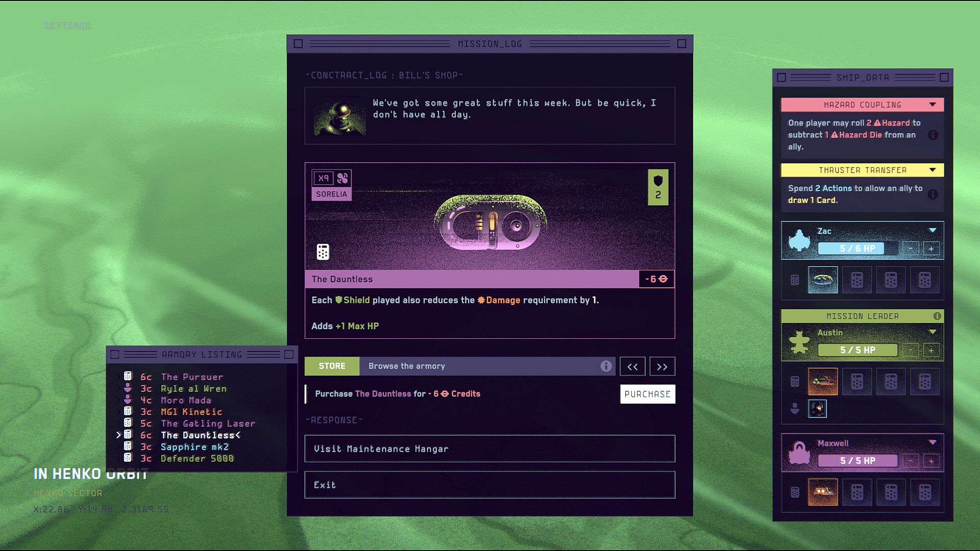Select Zac's equipped ship card icon
This screenshot has height=551, width=980.
point(823,280)
